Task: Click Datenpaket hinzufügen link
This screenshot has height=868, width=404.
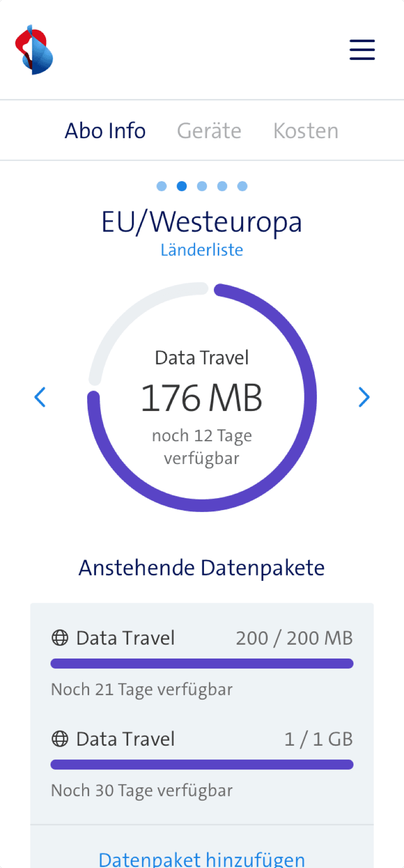Action: (202, 859)
